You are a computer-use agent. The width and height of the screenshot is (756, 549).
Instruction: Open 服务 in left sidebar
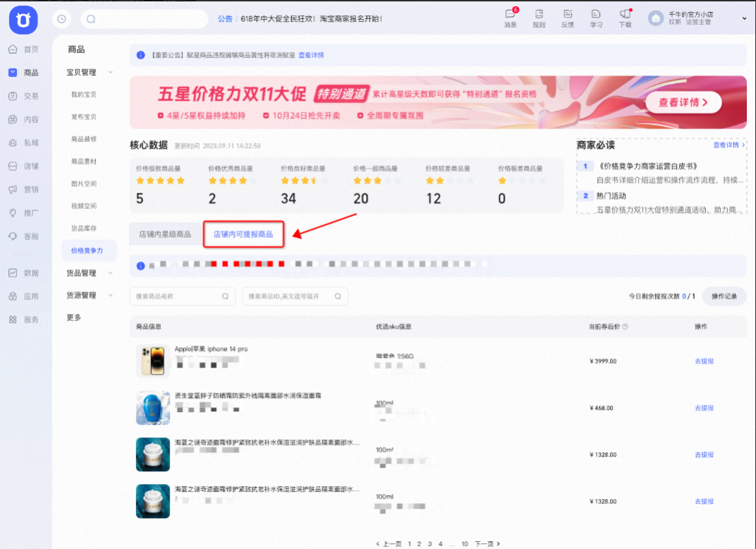24,320
